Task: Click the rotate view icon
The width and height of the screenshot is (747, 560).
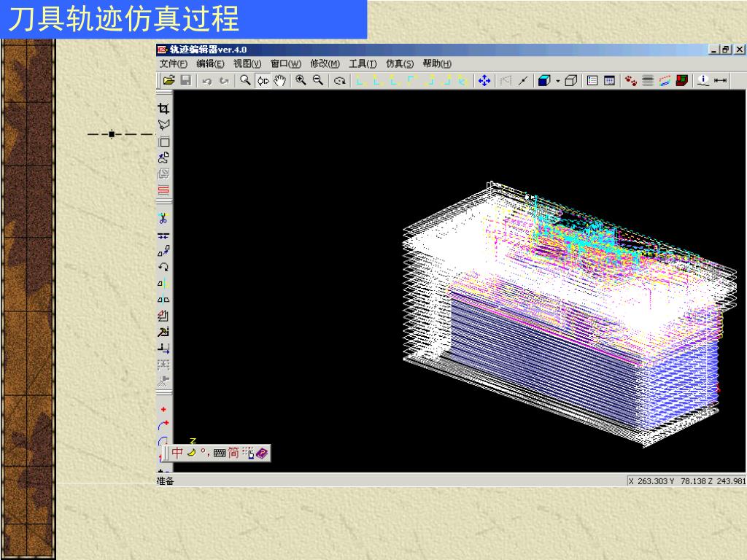Action: click(339, 81)
